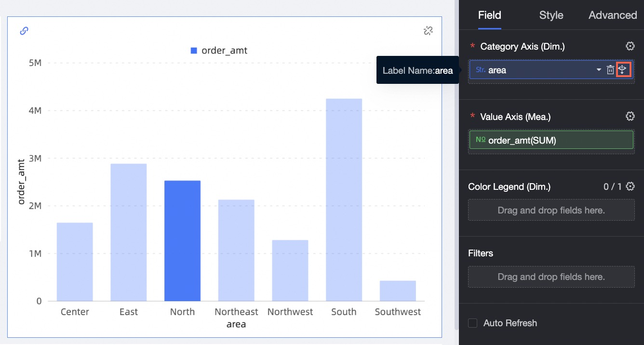Click the Color Legend drop zone

(x=551, y=210)
